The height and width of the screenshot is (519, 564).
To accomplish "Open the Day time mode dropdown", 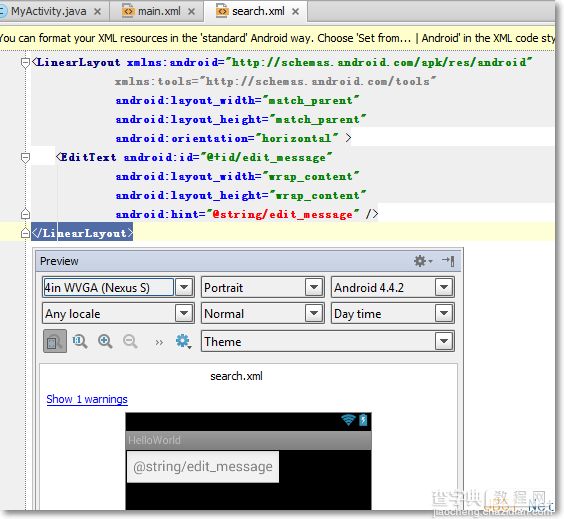I will click(392, 314).
